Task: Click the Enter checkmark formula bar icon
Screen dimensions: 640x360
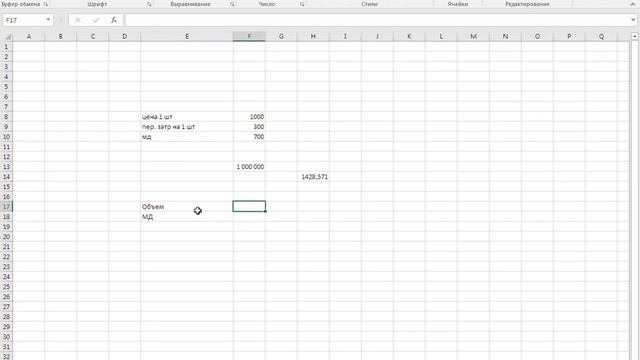Action: click(96, 20)
